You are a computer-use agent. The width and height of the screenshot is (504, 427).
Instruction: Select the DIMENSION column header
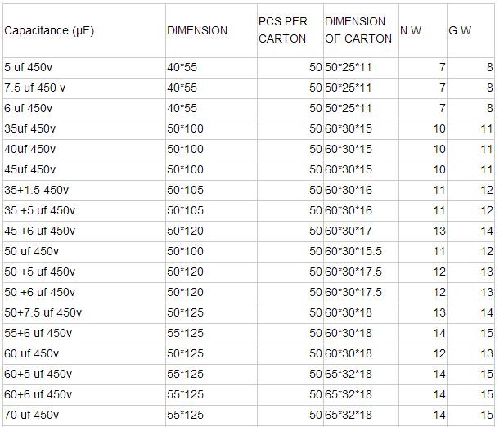click(x=211, y=31)
